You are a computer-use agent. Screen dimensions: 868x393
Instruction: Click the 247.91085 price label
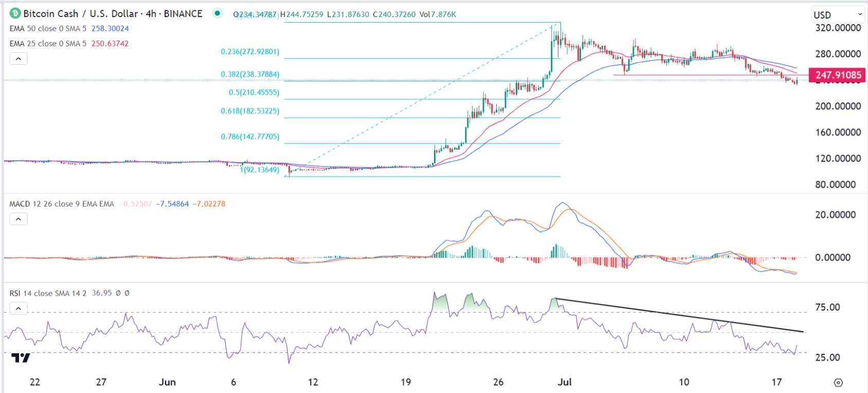tap(837, 75)
